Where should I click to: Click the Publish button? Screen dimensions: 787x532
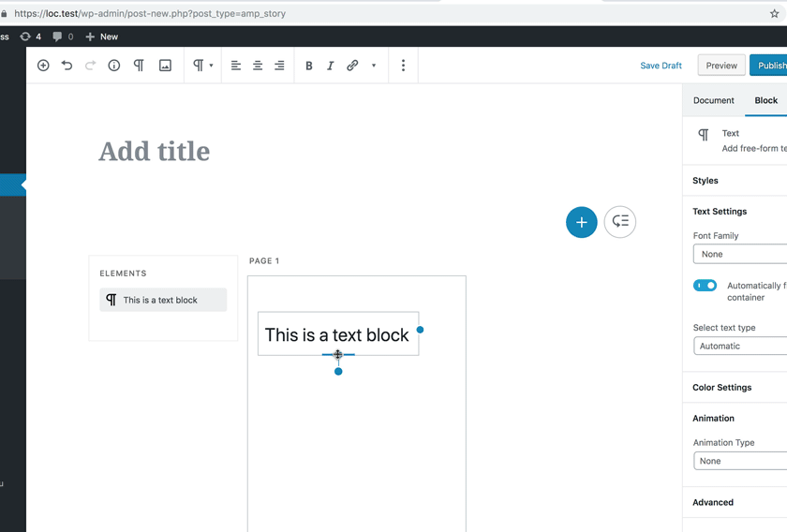769,66
